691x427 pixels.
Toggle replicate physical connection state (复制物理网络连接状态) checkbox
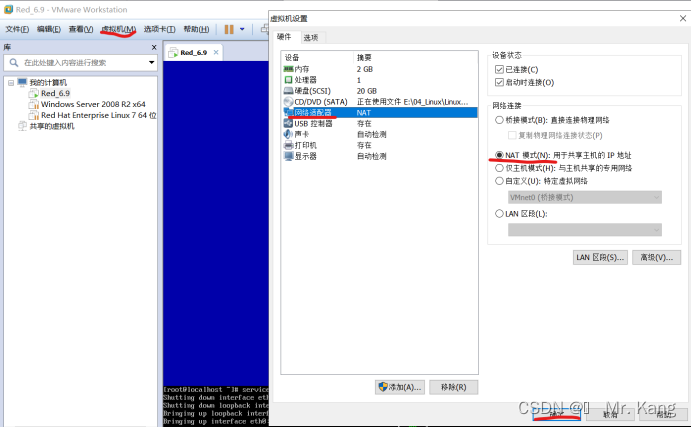(512, 135)
